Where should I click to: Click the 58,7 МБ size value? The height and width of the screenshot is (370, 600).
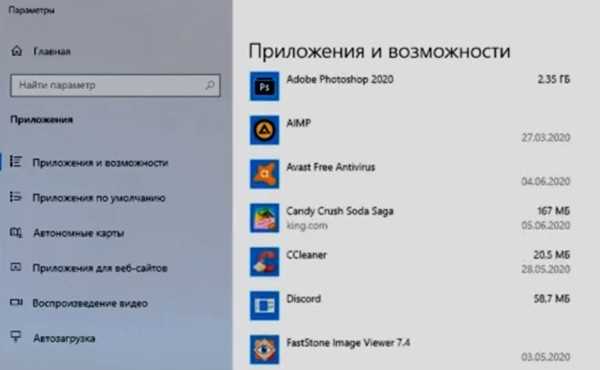point(552,298)
